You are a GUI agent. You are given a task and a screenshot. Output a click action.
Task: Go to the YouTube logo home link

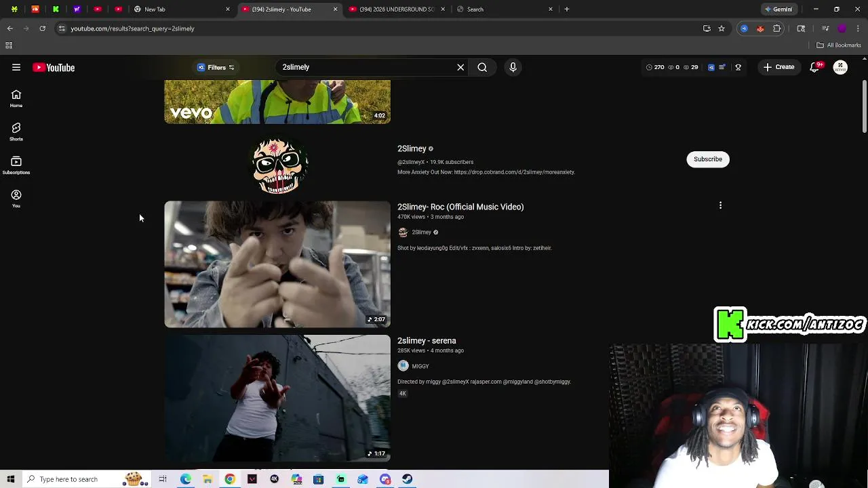54,67
